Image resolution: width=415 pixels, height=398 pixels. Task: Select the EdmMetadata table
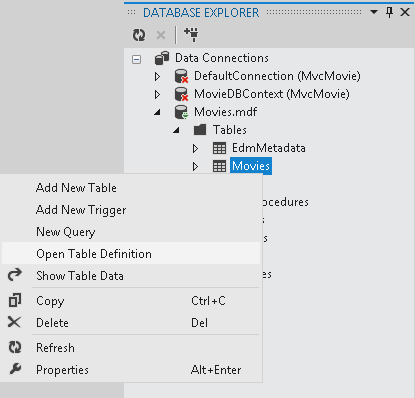click(269, 148)
